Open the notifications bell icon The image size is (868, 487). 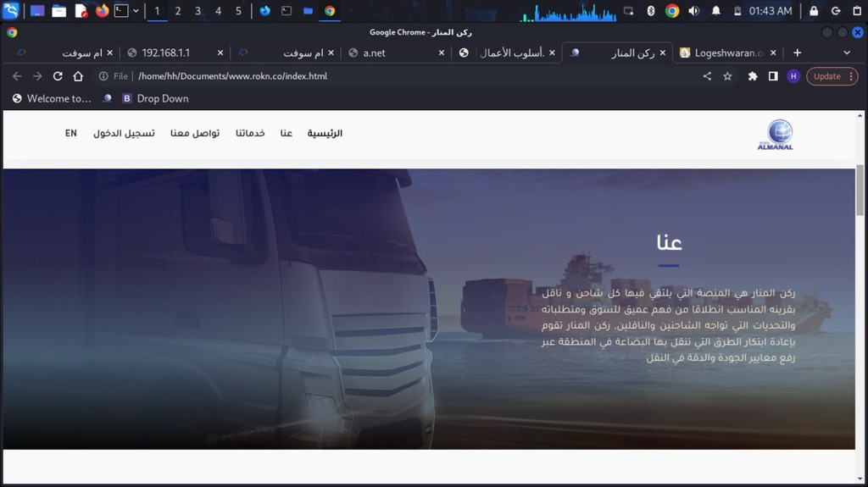pyautogui.click(x=715, y=10)
